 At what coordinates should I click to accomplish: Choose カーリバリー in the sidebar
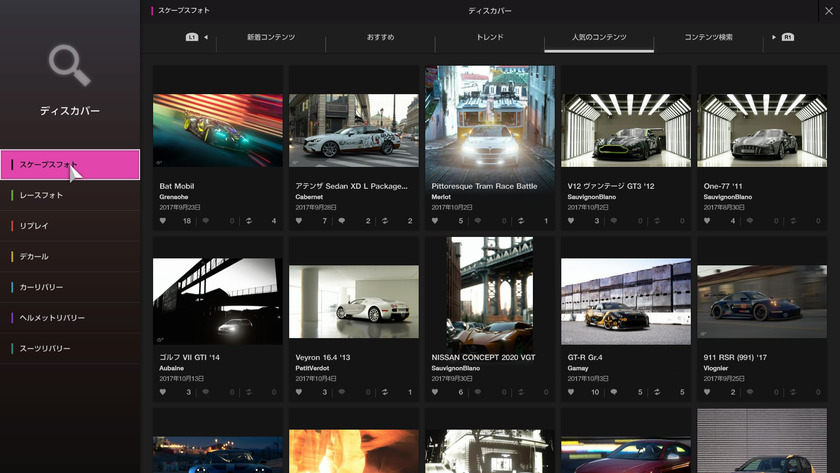coord(70,287)
